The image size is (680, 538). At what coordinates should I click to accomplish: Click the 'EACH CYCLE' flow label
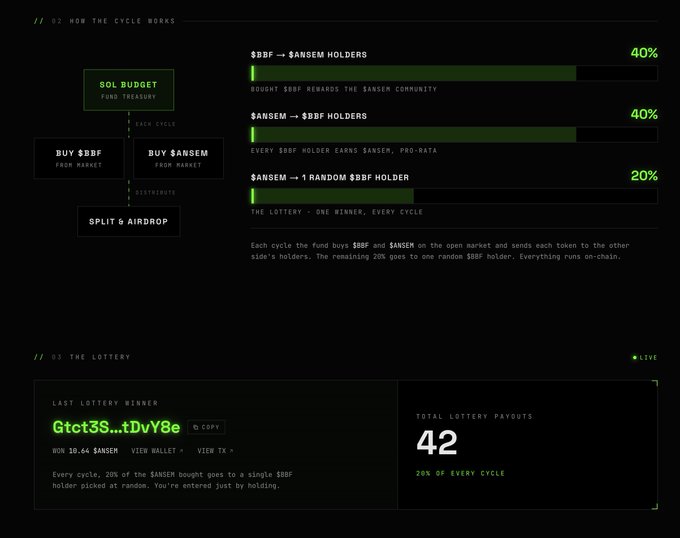[x=156, y=124]
